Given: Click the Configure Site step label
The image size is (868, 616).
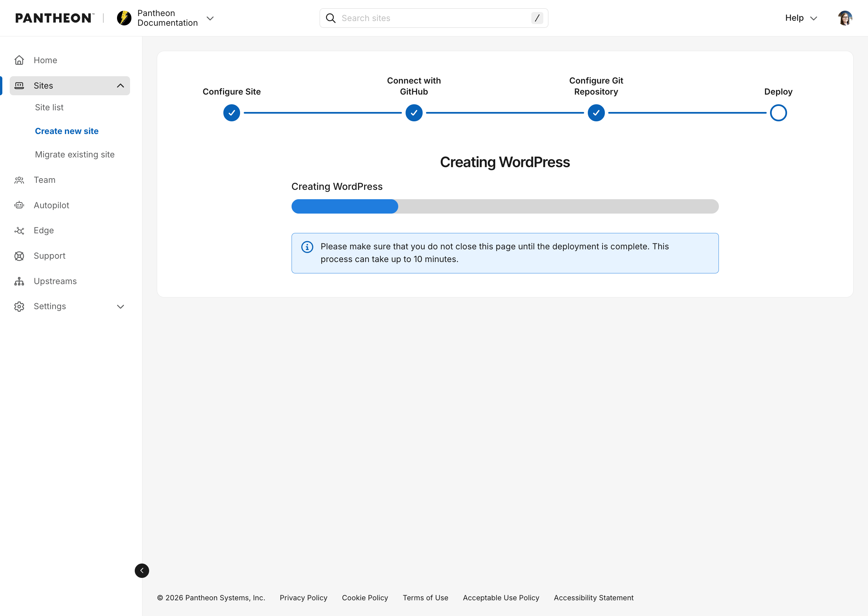Looking at the screenshot, I should 232,92.
